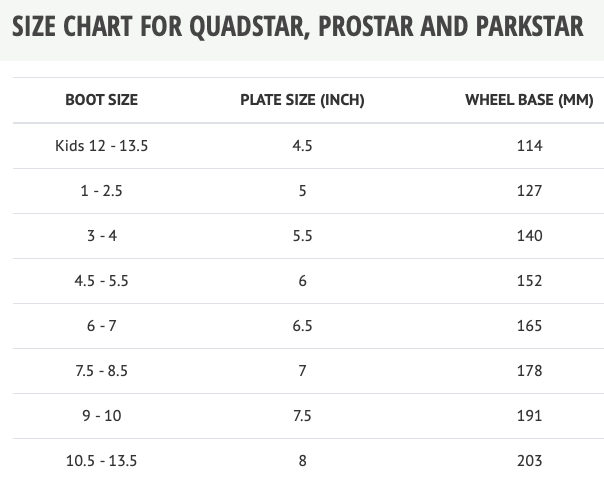Click the size chart title heading

[x=298, y=27]
